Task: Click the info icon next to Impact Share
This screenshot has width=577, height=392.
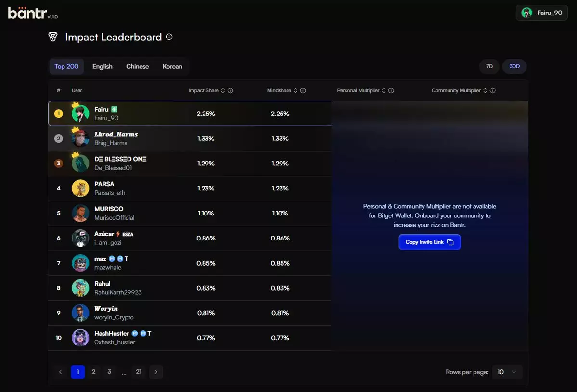Action: [231, 90]
